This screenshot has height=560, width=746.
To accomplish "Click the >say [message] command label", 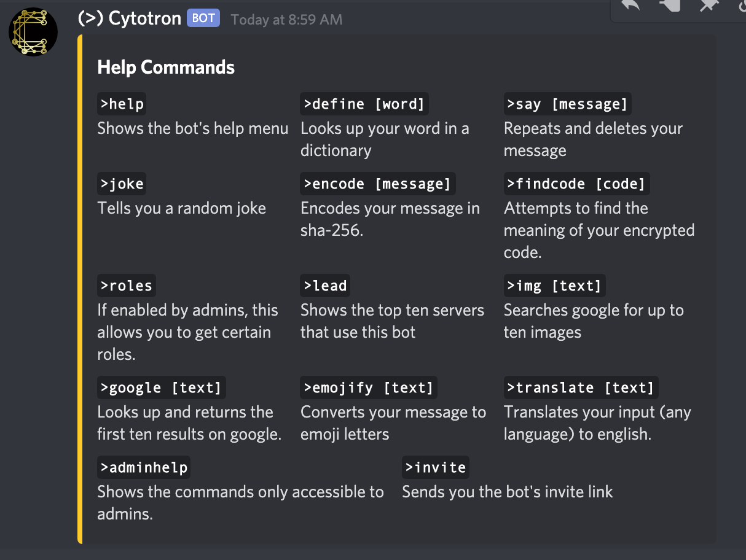I will click(567, 104).
